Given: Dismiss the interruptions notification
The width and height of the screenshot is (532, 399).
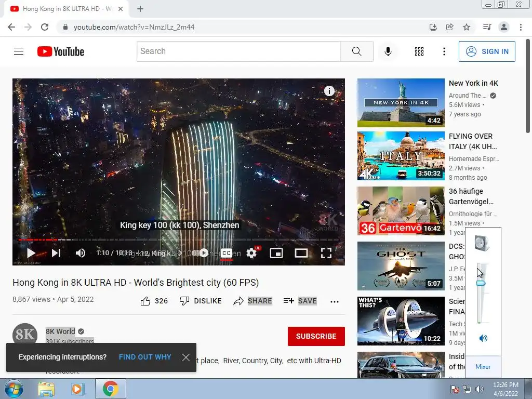Looking at the screenshot, I should click(185, 357).
